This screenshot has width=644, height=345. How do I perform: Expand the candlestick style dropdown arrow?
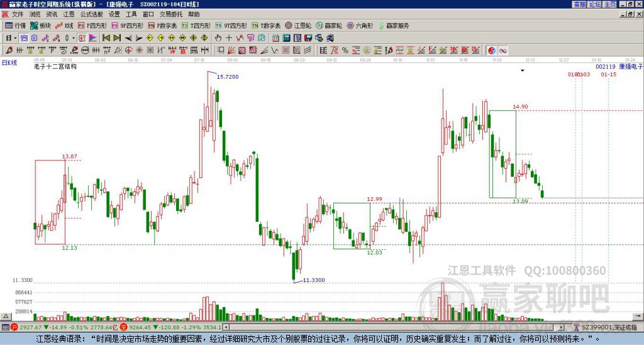(x=74, y=38)
